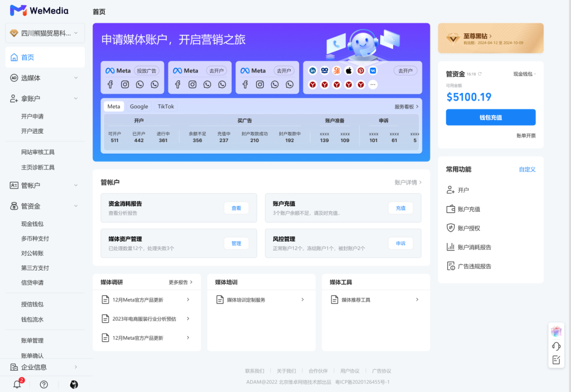Image resolution: width=571 pixels, height=392 pixels.
Task: Open 开户进度 in the sidebar
Action: (32, 131)
